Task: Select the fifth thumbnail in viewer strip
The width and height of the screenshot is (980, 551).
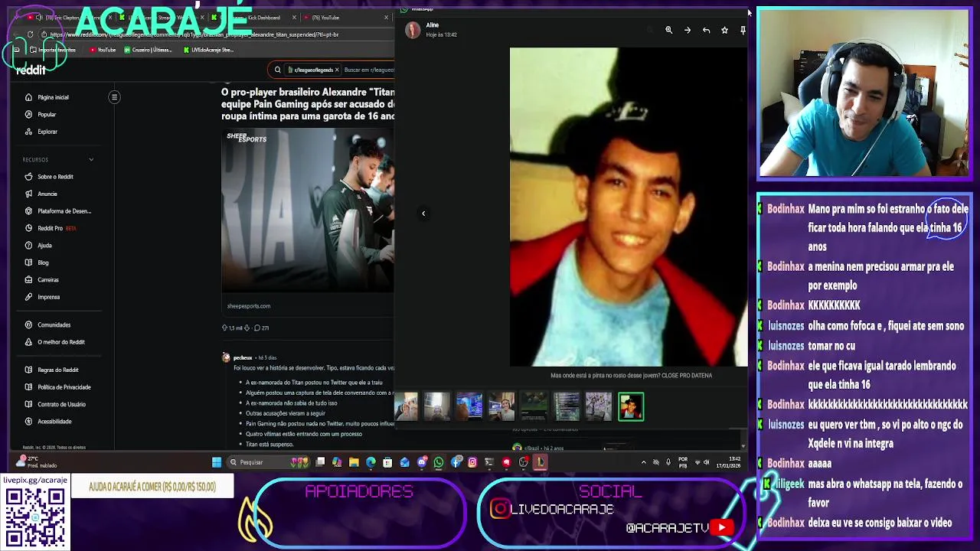Action: coord(534,406)
